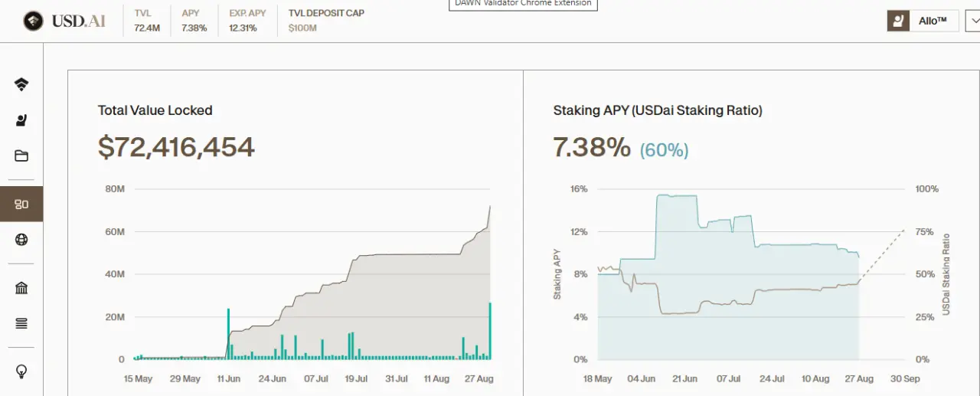
Task: Click the vertical Staking APY axis title
Action: [557, 274]
